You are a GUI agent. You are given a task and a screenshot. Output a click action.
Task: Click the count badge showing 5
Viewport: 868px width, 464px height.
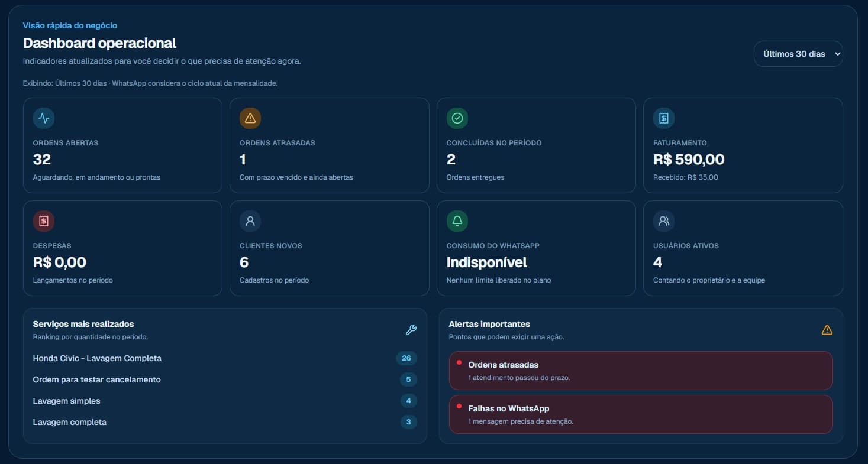409,379
